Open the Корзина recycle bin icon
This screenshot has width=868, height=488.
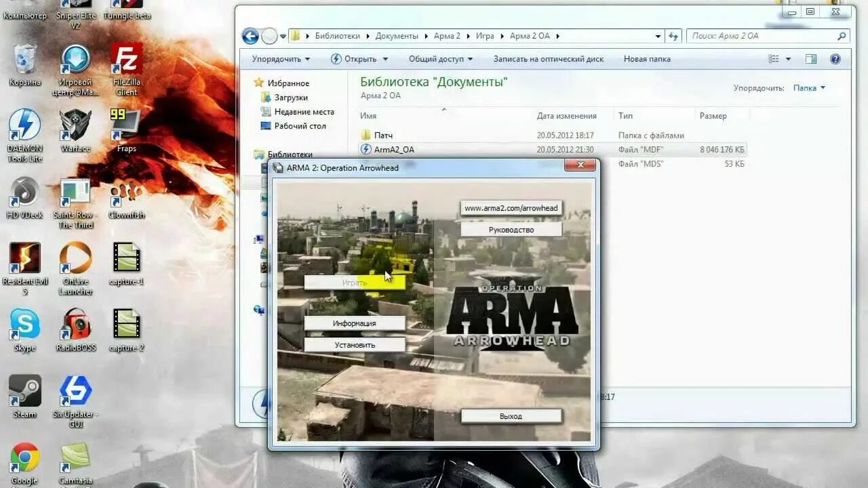coord(25,66)
